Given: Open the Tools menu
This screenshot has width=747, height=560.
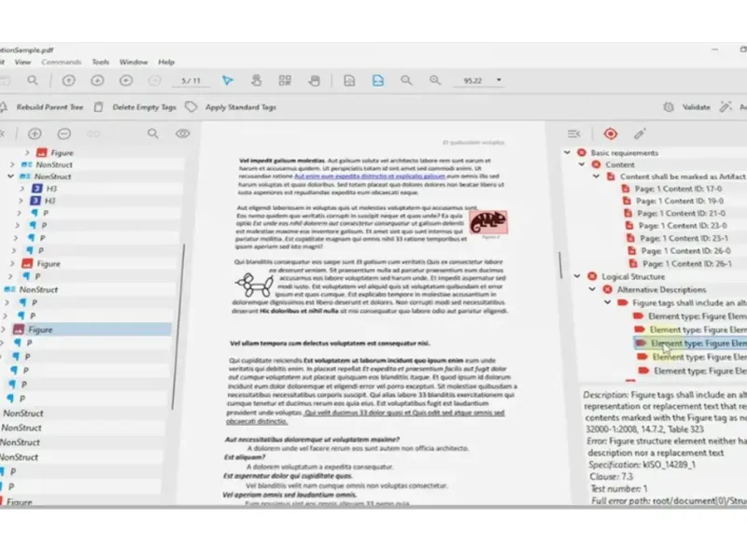Looking at the screenshot, I should coord(100,62).
